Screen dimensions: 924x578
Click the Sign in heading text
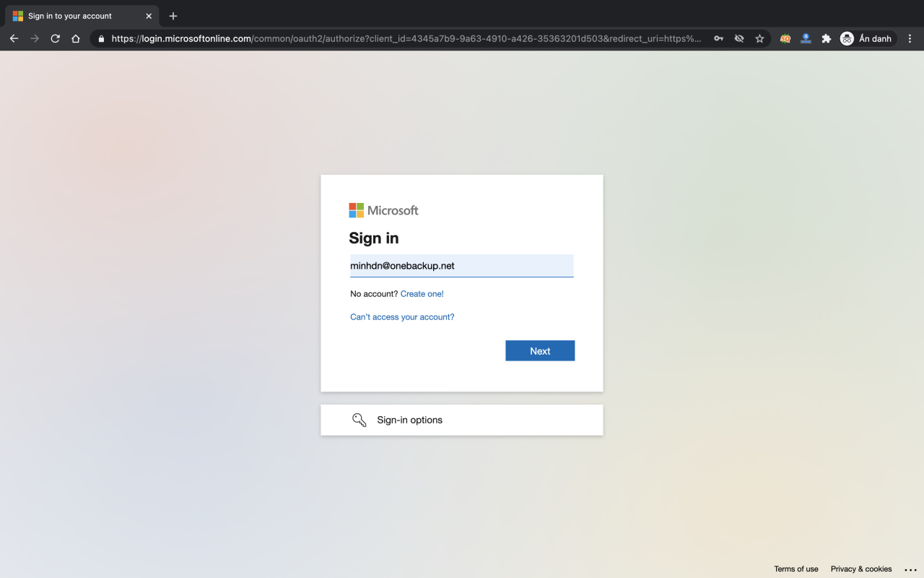point(374,238)
